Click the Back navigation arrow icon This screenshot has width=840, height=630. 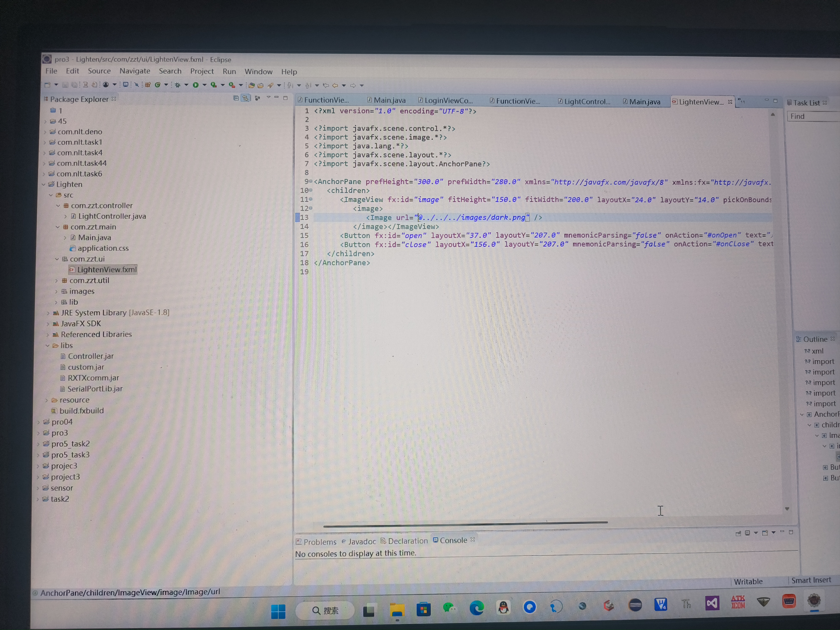coord(335,86)
